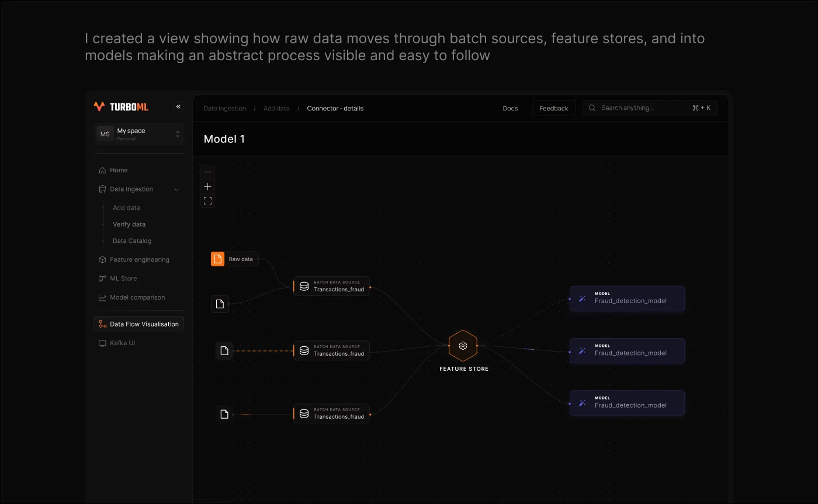This screenshot has height=504, width=818.
Task: Fit the canvas with the fullscreen icon
Action: (207, 201)
